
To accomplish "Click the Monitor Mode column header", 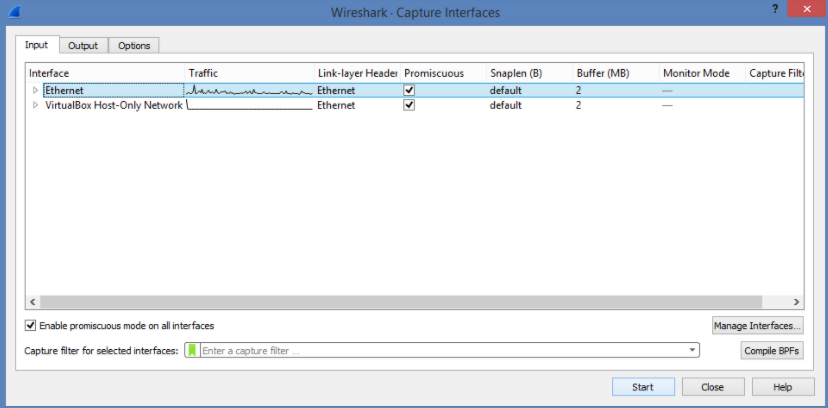I will pyautogui.click(x=702, y=73).
